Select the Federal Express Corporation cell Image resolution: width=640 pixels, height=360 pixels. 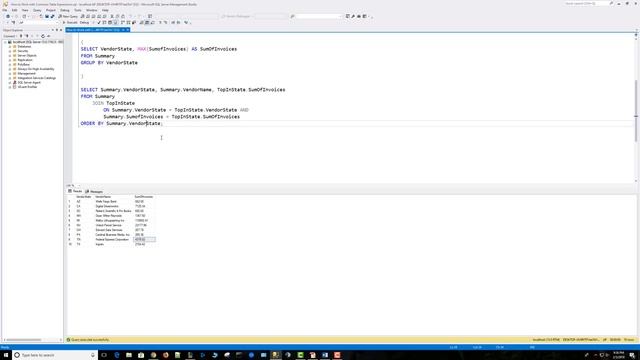pos(112,240)
